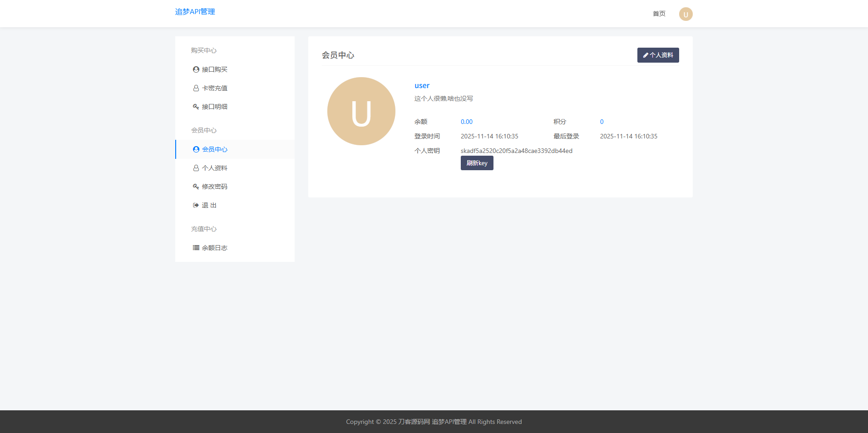Screen dimensions: 868x433
Task: Go to 卡密充值 recharge page
Action: [214, 88]
